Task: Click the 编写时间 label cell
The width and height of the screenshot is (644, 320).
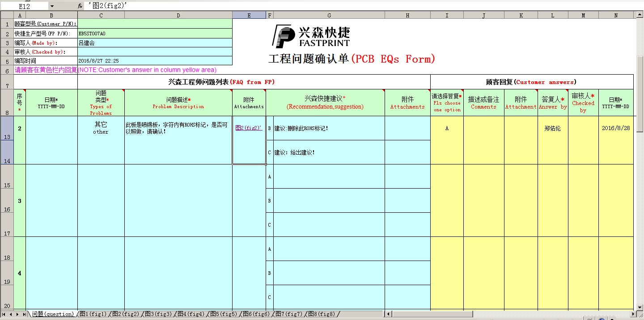Action: click(x=46, y=61)
